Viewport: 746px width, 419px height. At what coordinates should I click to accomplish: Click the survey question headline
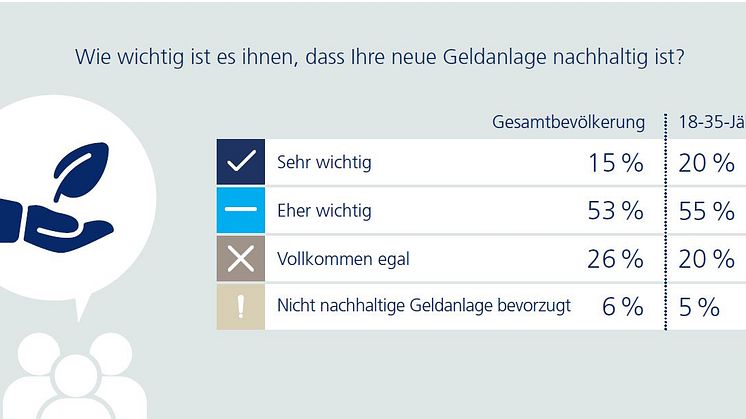click(380, 57)
